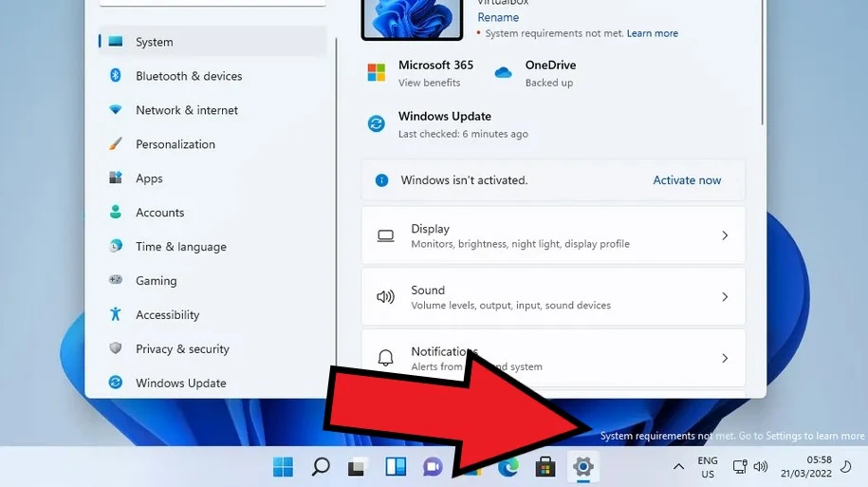Open Task View on the taskbar

coord(358,467)
